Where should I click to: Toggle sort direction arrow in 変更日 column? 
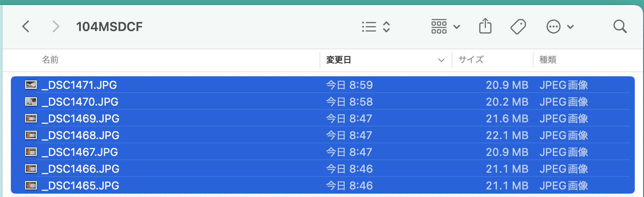tap(441, 60)
